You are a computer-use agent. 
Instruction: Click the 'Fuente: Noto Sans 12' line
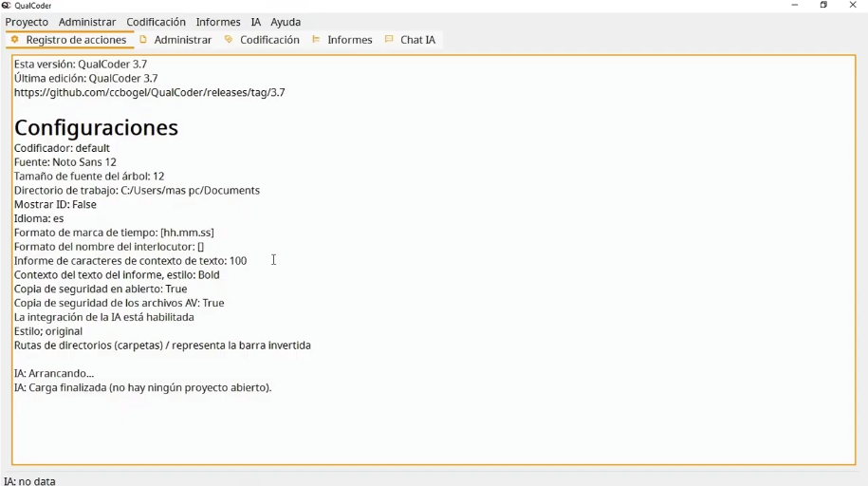[x=65, y=162]
